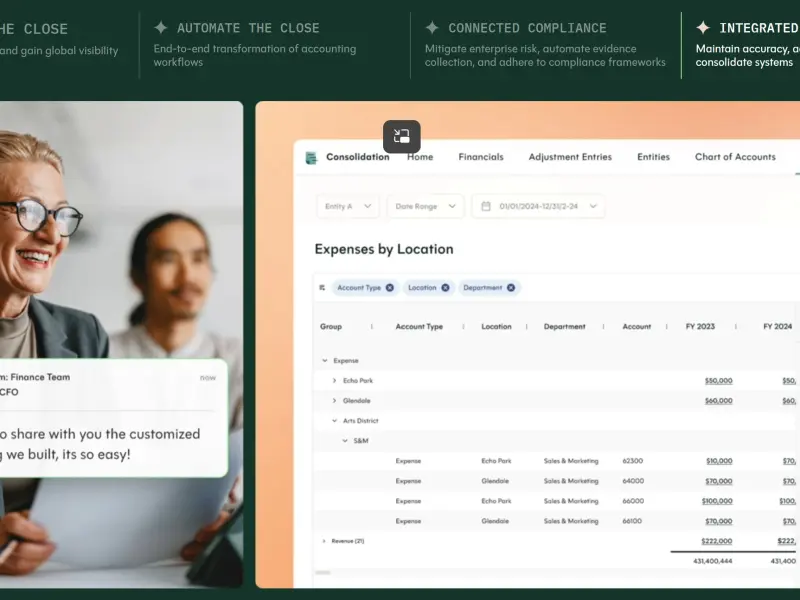Collapse the Expense group row
The height and width of the screenshot is (600, 800).
[x=324, y=361]
